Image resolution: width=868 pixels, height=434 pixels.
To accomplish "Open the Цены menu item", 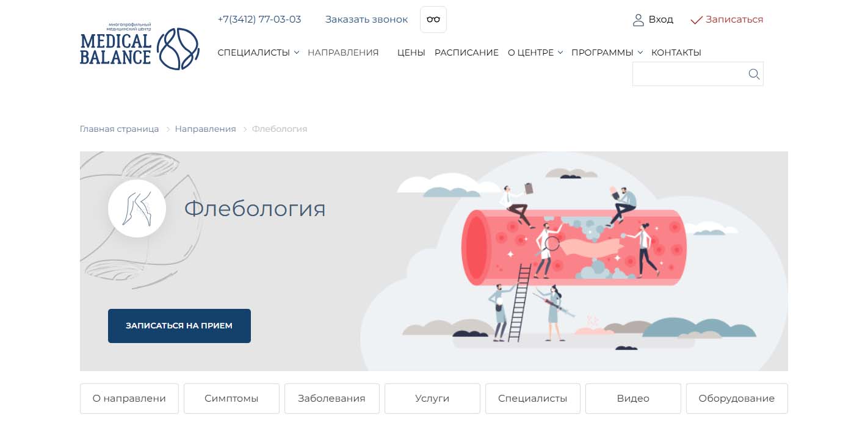I will click(x=411, y=52).
